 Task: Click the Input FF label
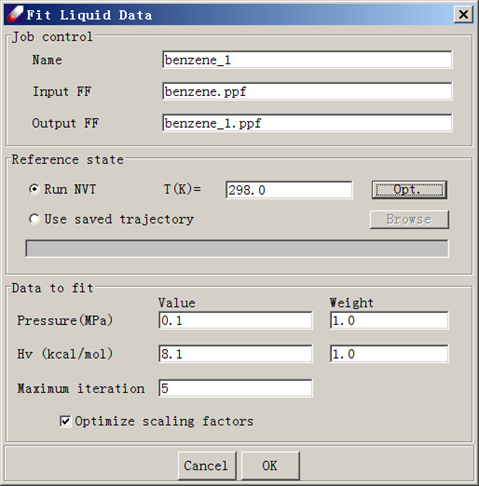(62, 91)
